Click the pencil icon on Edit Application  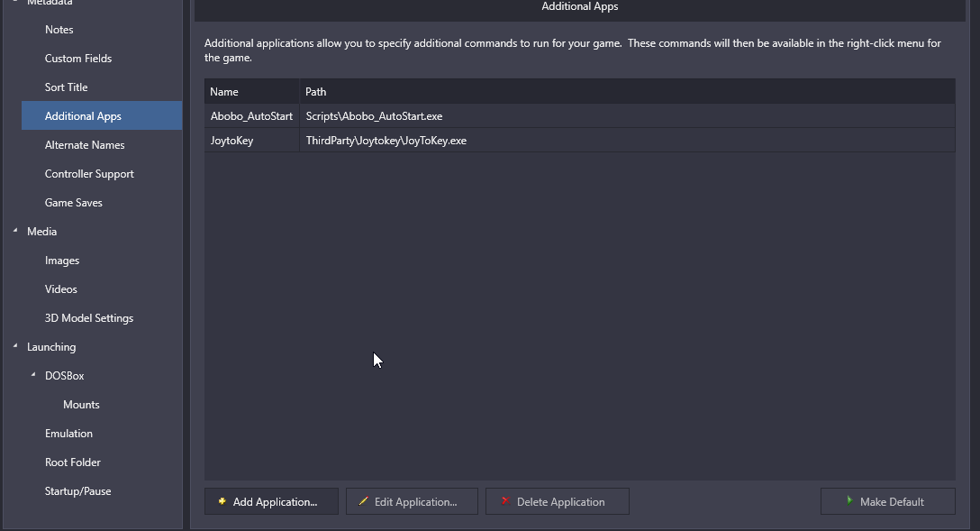point(363,501)
